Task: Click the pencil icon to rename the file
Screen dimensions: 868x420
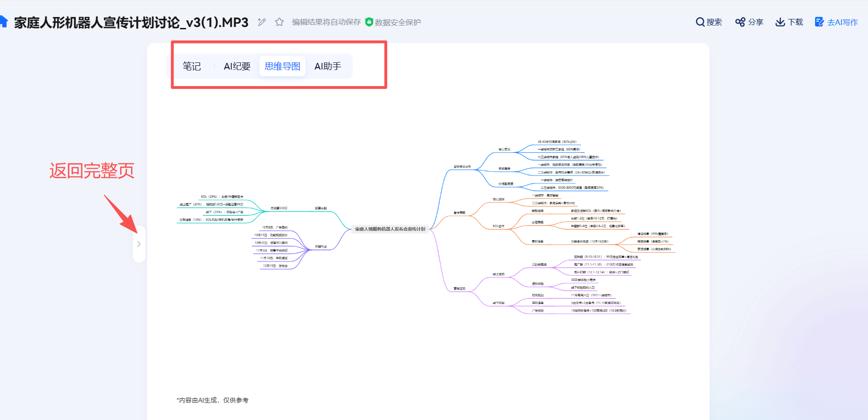Action: (x=262, y=22)
